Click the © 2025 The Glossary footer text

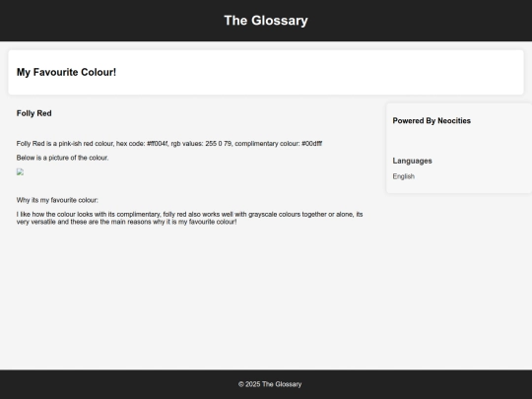pyautogui.click(x=270, y=384)
